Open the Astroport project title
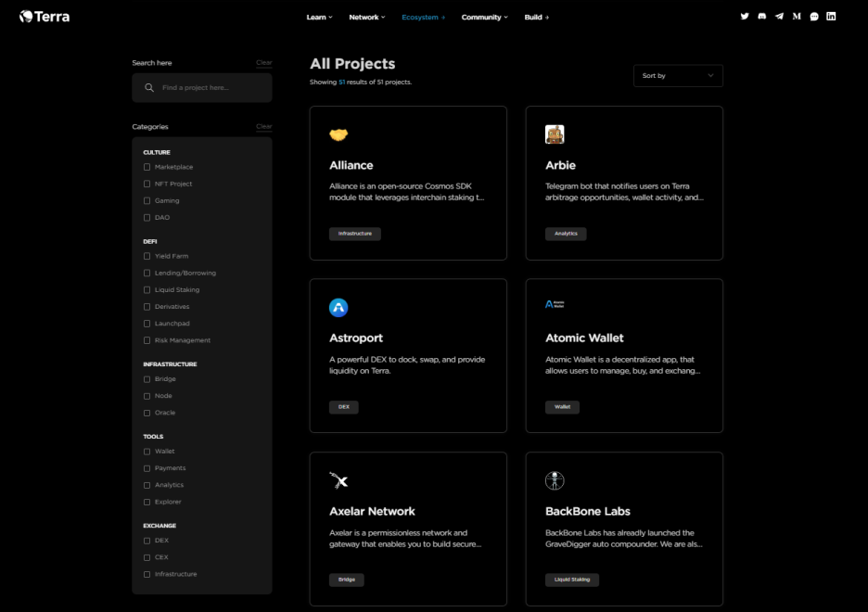This screenshot has width=868, height=612. (356, 338)
